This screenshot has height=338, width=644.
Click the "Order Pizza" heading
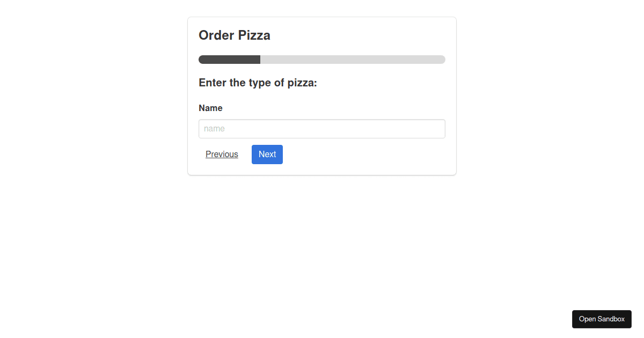coord(235,35)
